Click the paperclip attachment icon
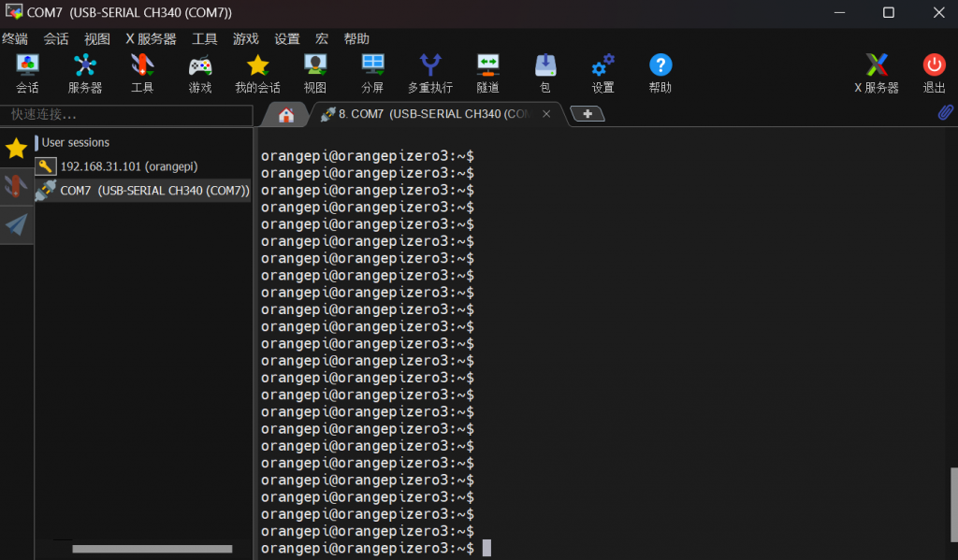 (945, 112)
